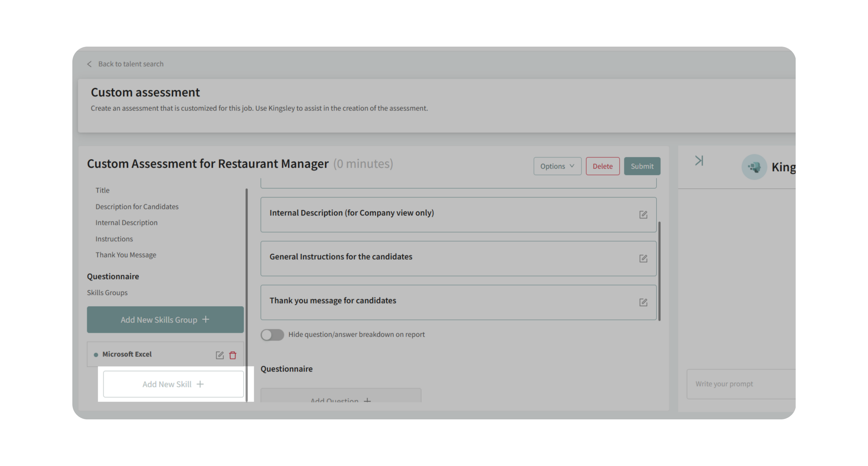The width and height of the screenshot is (868, 466).
Task: Submit the custom assessment
Action: pos(641,166)
